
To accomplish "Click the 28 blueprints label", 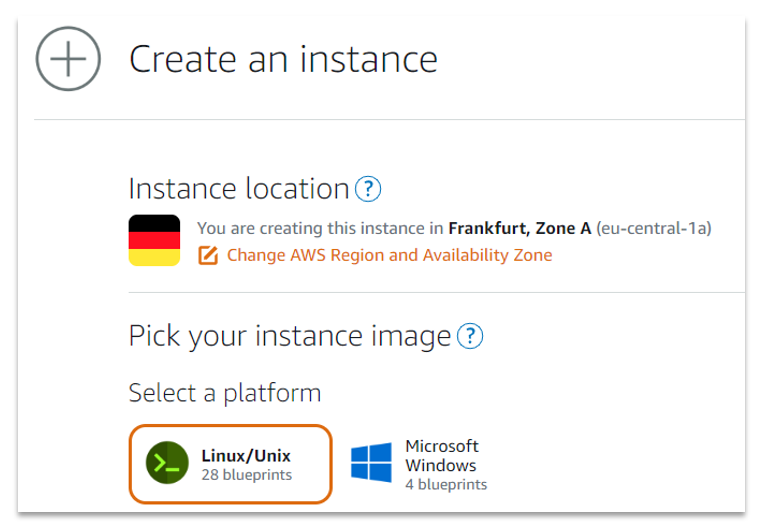I will [x=246, y=475].
